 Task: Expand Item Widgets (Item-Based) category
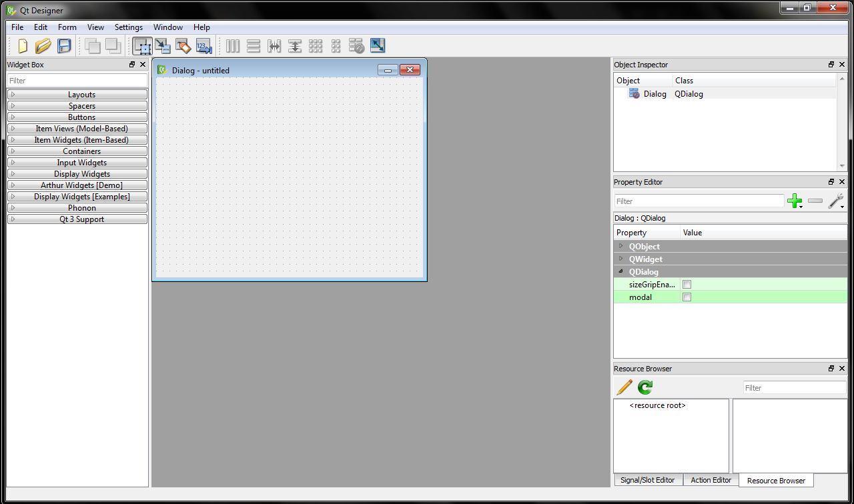[x=77, y=140]
